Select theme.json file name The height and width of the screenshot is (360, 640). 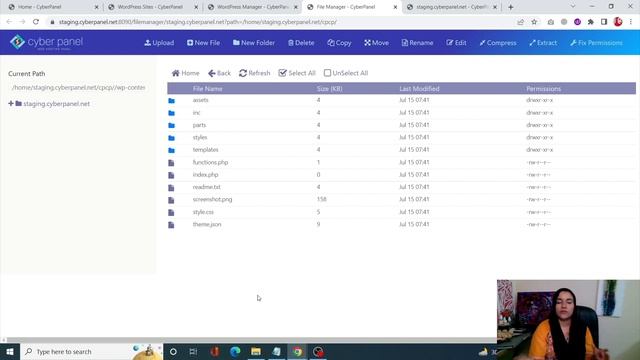[207, 224]
